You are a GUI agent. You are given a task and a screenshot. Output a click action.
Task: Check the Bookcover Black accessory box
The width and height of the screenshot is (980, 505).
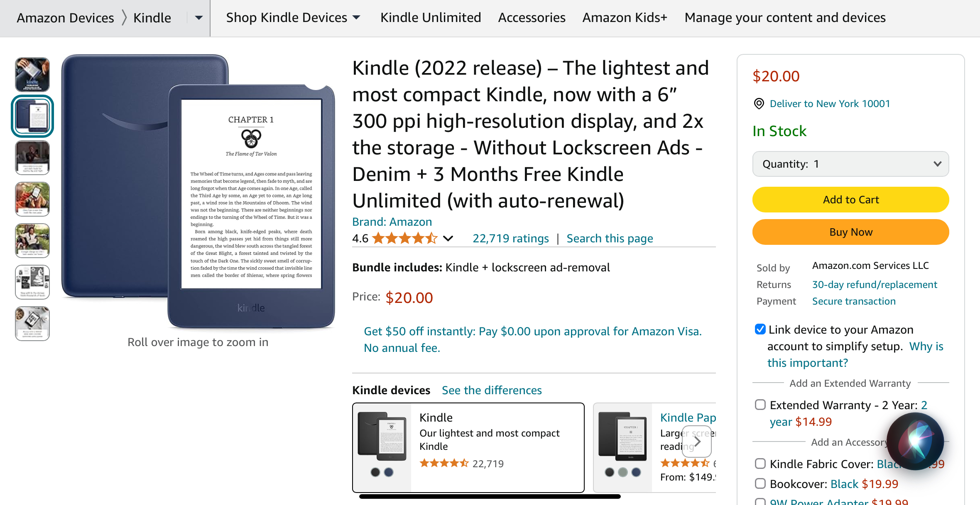click(760, 484)
